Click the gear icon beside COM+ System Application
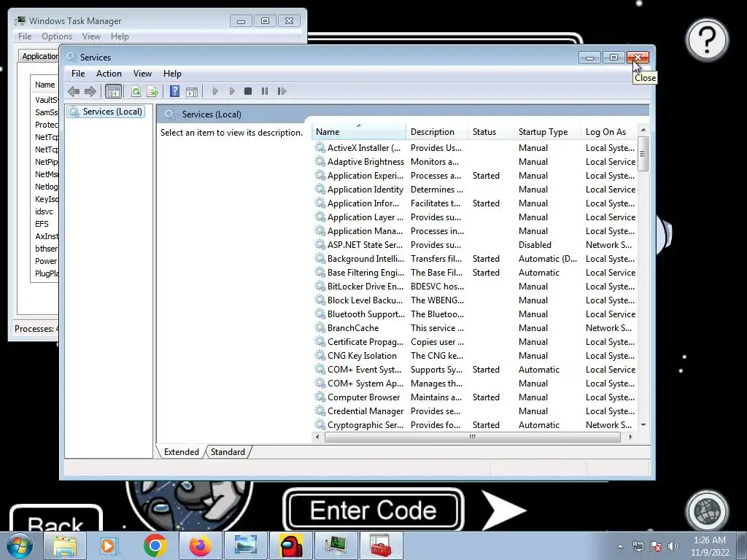747x560 pixels. [x=320, y=384]
